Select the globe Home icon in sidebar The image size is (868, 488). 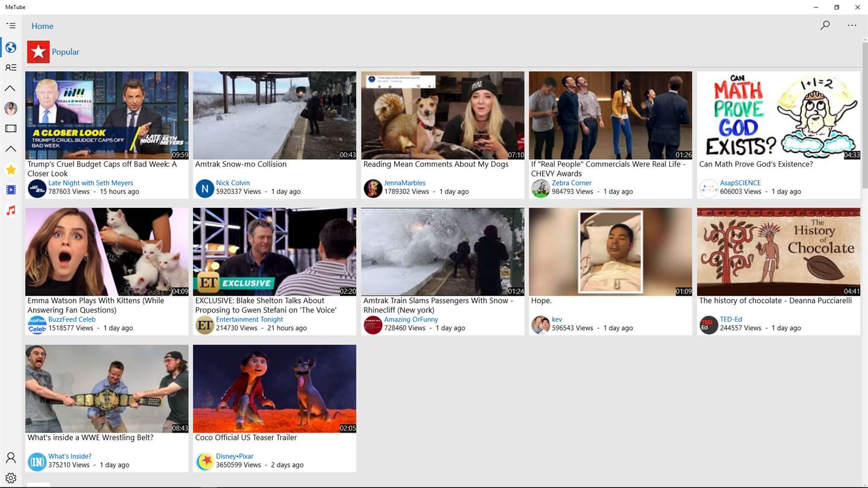(x=11, y=47)
